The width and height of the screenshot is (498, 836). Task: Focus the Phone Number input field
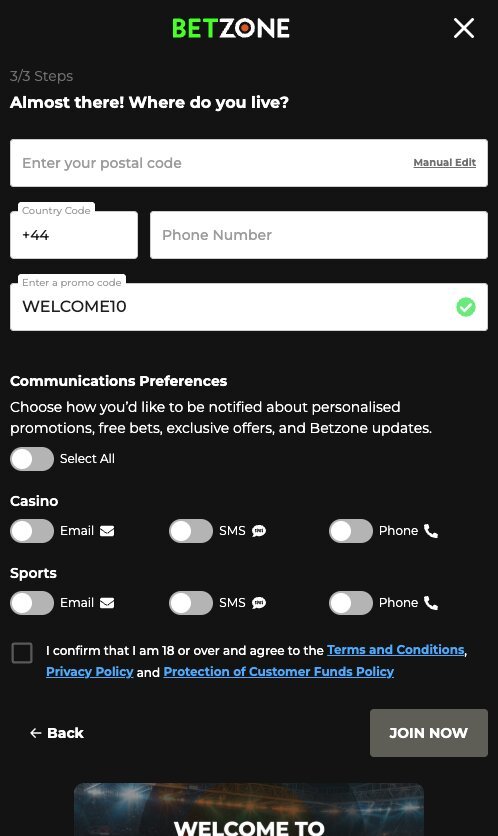pos(319,235)
